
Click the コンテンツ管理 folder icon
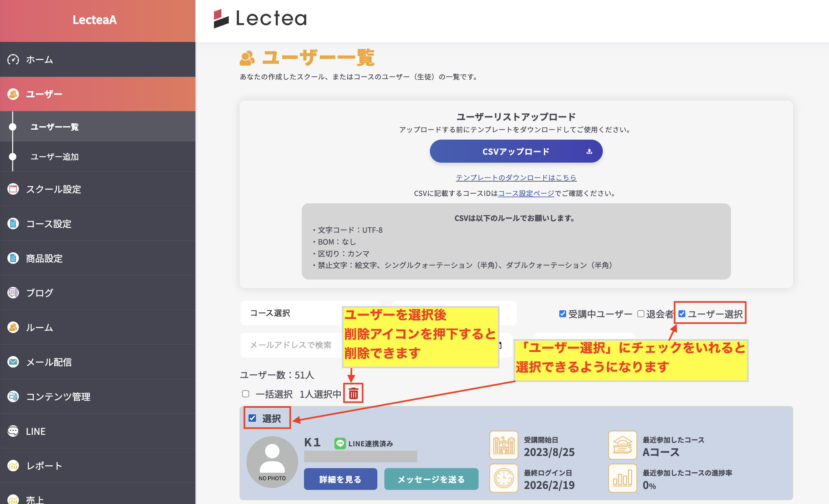[13, 397]
